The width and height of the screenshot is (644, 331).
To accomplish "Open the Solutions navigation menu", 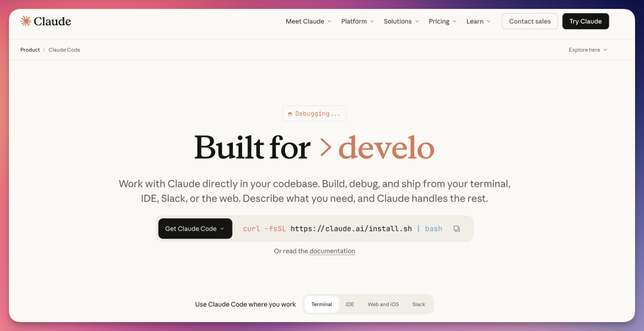I will point(401,21).
